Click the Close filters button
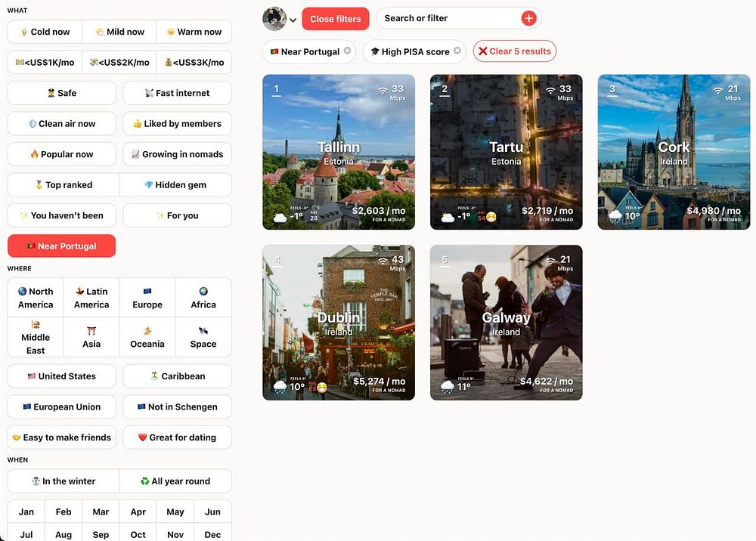 335,19
